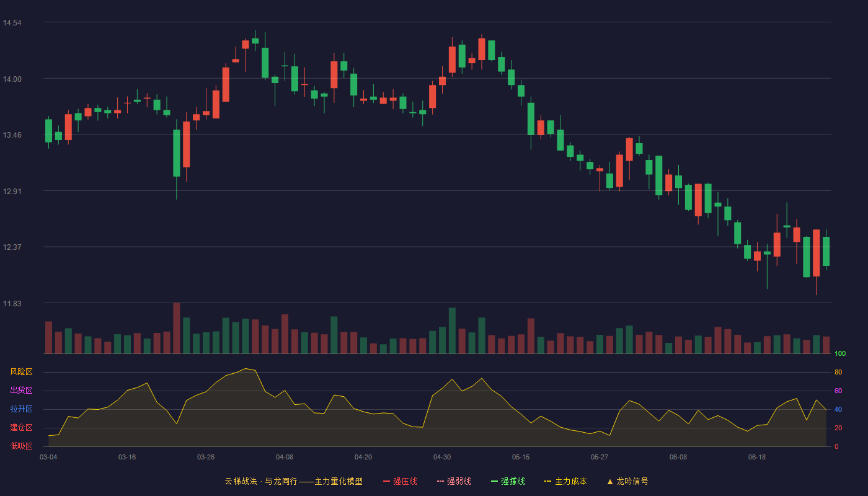Viewport: 868px width, 496px height.
Task: Click the red 20 indicator scale label
Action: (x=838, y=428)
